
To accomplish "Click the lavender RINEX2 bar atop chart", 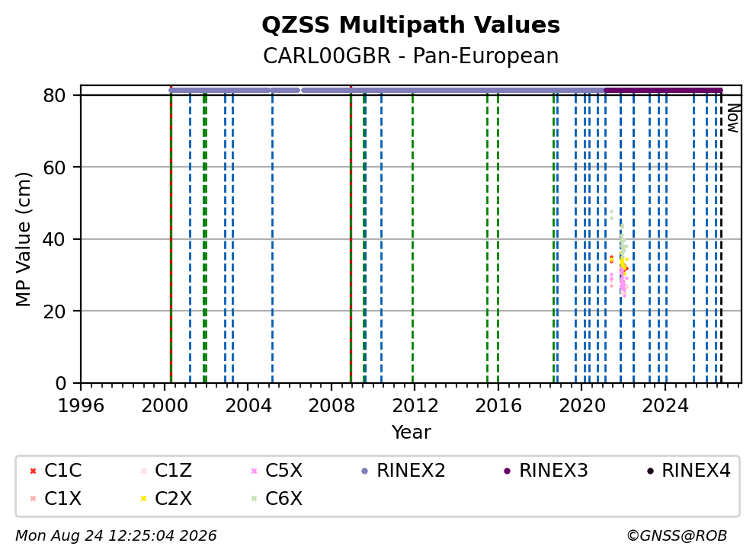I will pos(386,90).
